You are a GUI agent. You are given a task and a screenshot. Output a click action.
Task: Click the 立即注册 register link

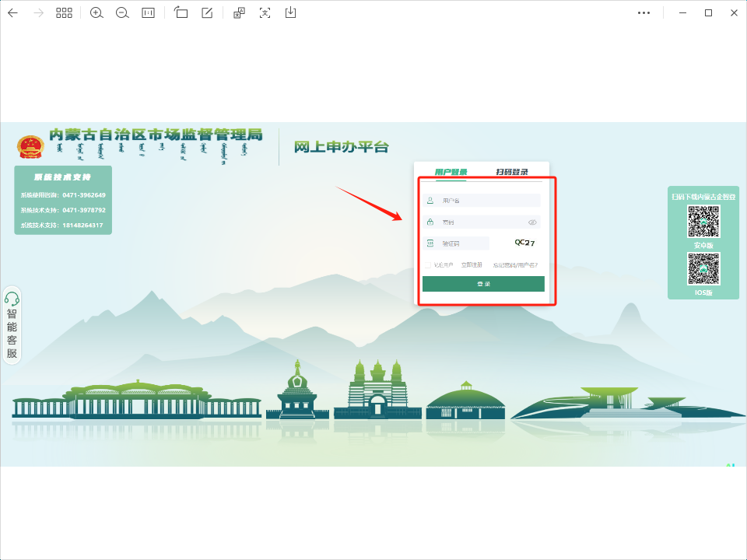tap(472, 265)
